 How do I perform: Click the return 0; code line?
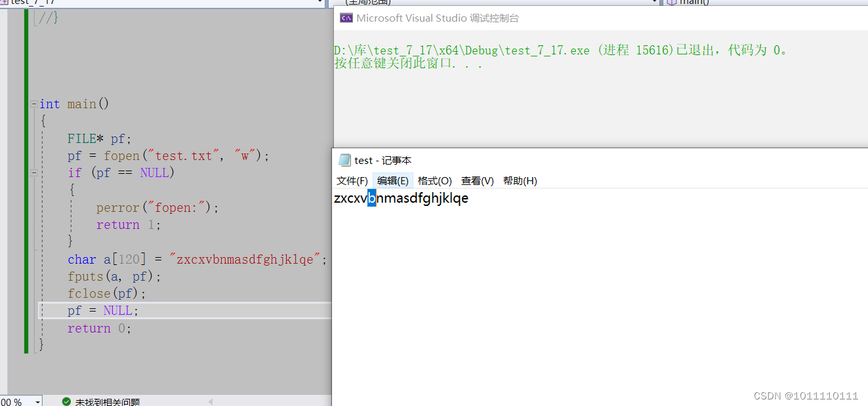pos(100,329)
